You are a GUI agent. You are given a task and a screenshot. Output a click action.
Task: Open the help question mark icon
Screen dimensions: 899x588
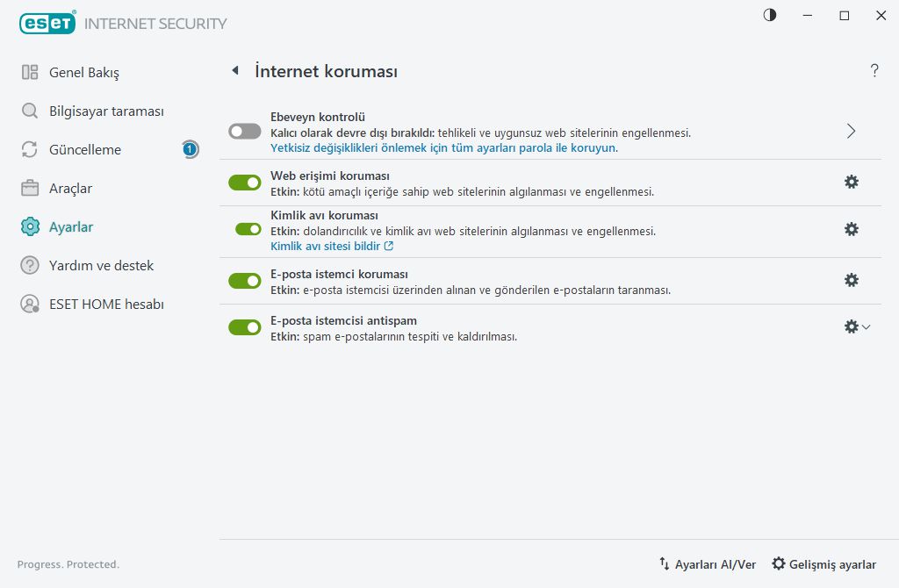pos(874,71)
